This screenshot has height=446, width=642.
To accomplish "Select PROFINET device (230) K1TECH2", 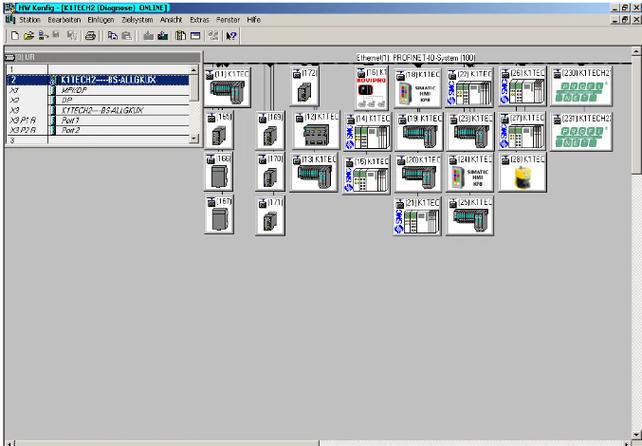I will pos(581,86).
